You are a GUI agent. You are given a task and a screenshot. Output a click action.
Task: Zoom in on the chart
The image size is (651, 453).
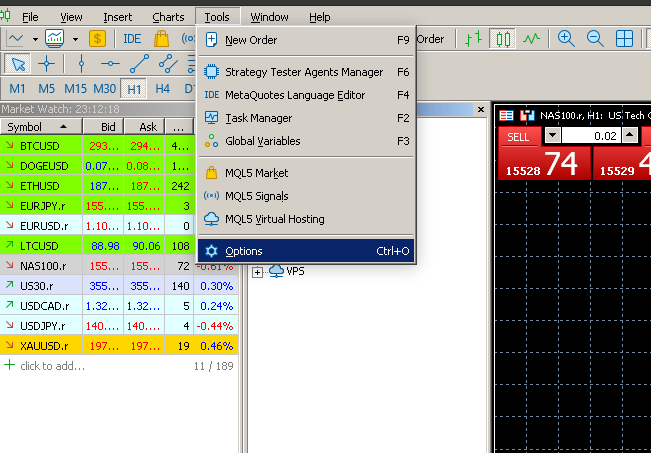pyautogui.click(x=566, y=39)
